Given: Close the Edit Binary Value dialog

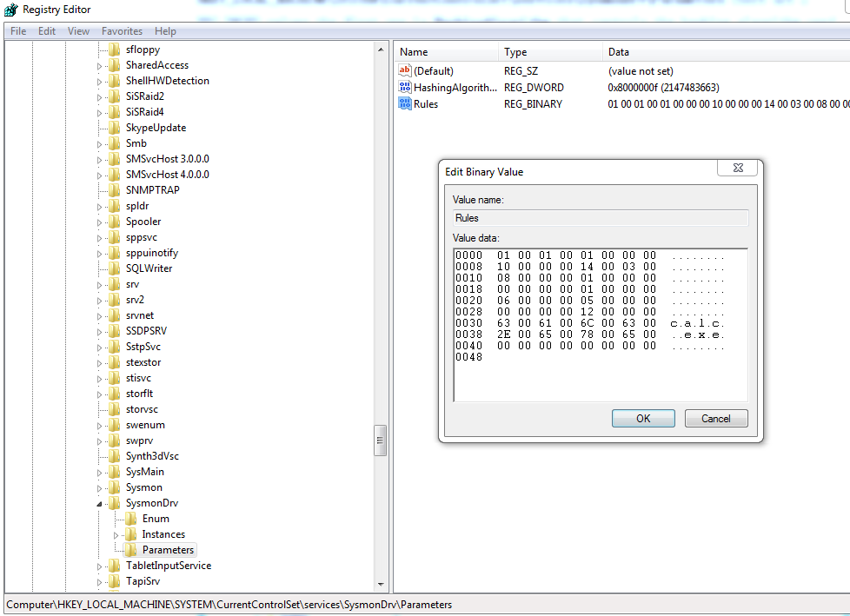Looking at the screenshot, I should tap(738, 168).
